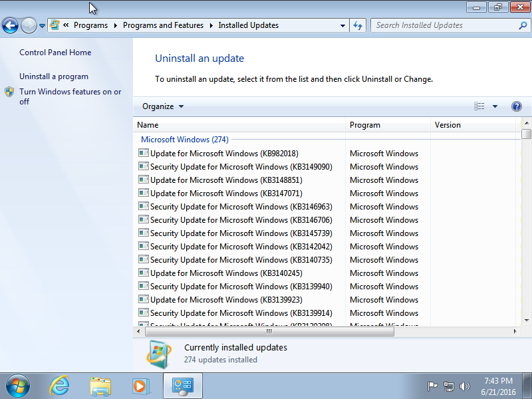Select Security Update KB3145739 row
Screen dimensions: 532x399
click(241, 233)
